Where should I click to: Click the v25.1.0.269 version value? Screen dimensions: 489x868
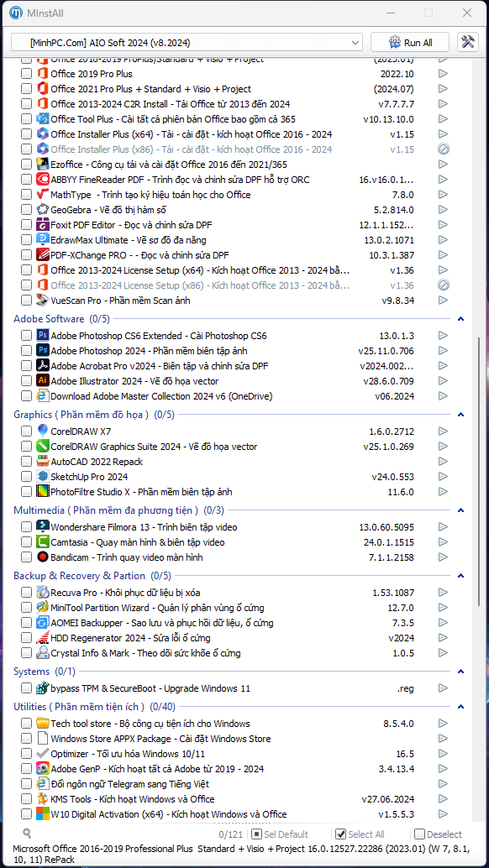pos(389,447)
